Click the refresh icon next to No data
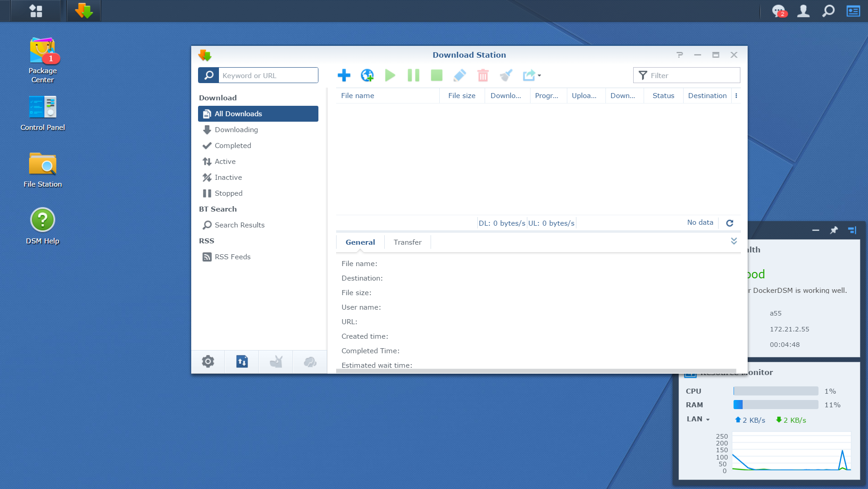Viewport: 868px width, 489px height. point(729,223)
